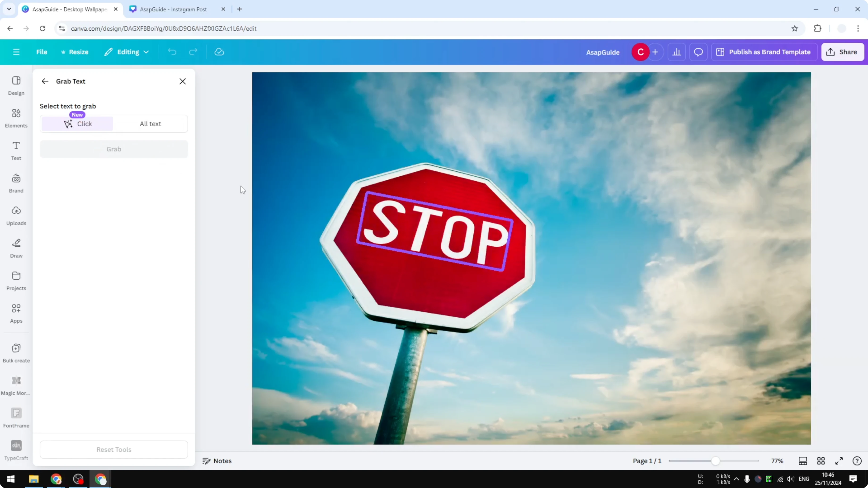Open design insights chart
This screenshot has height=488, width=868.
click(677, 52)
